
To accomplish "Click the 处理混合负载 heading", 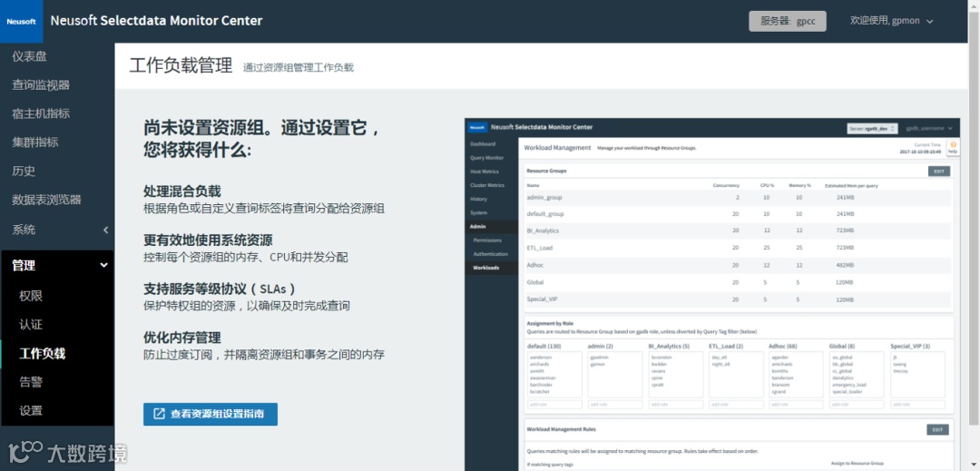I will coord(181,191).
